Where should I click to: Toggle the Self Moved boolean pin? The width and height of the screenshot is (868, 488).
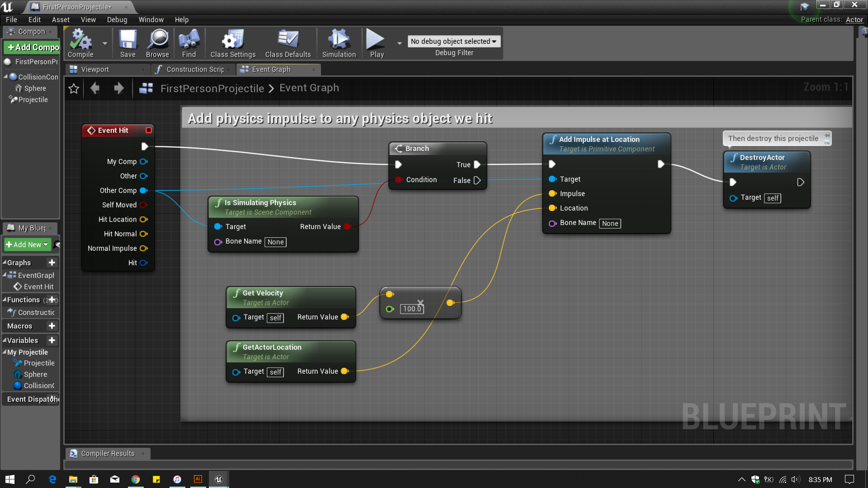143,205
